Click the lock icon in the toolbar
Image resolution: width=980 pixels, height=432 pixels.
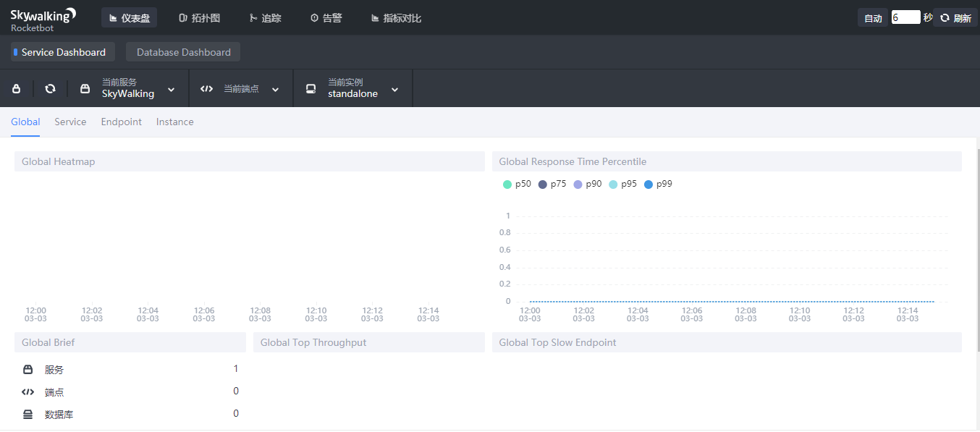coord(17,89)
